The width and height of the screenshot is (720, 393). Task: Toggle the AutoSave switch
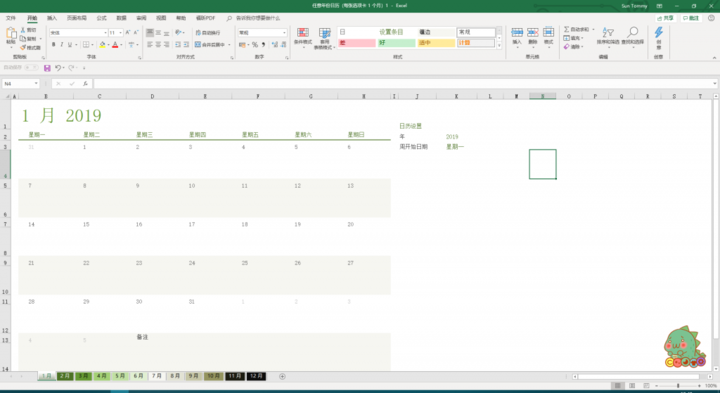tap(31, 67)
